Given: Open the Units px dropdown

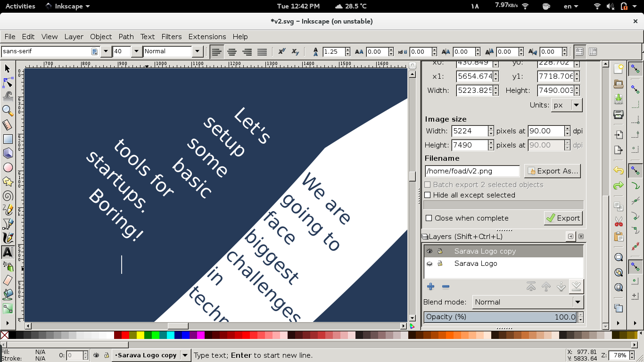Looking at the screenshot, I should (x=567, y=105).
